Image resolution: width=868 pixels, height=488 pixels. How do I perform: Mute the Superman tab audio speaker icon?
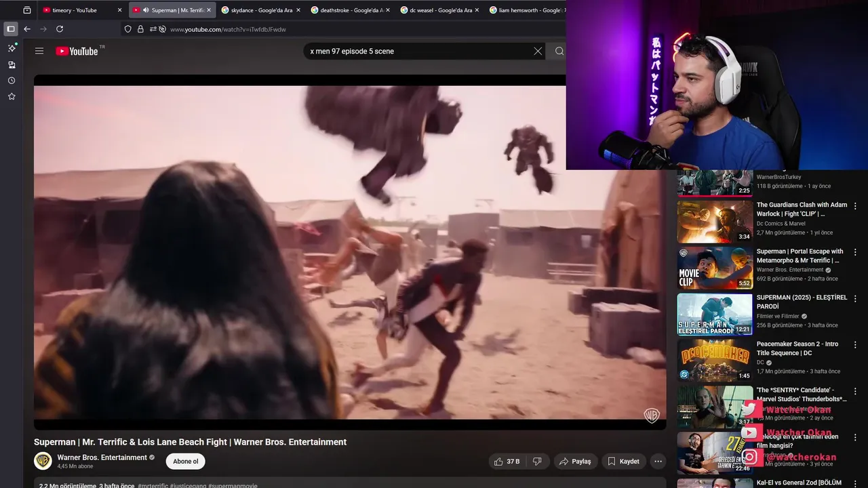tap(146, 10)
